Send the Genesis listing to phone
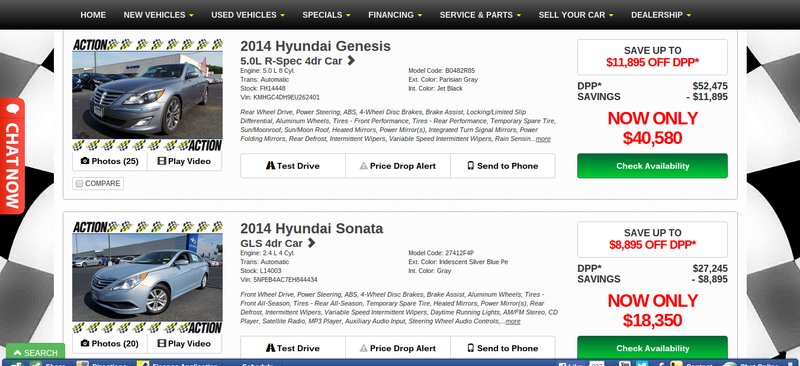This screenshot has width=800, height=366. pyautogui.click(x=503, y=166)
